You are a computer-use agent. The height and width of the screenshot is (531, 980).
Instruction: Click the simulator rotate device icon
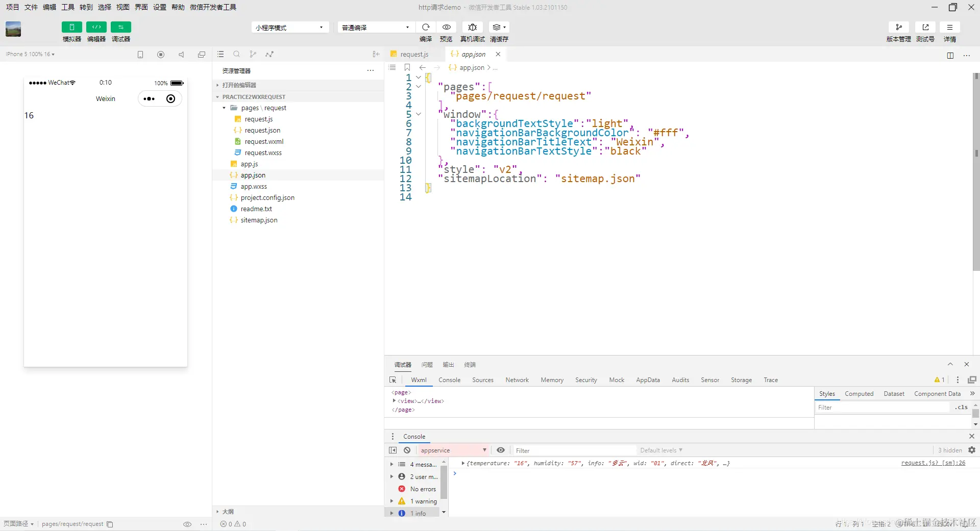pyautogui.click(x=140, y=55)
